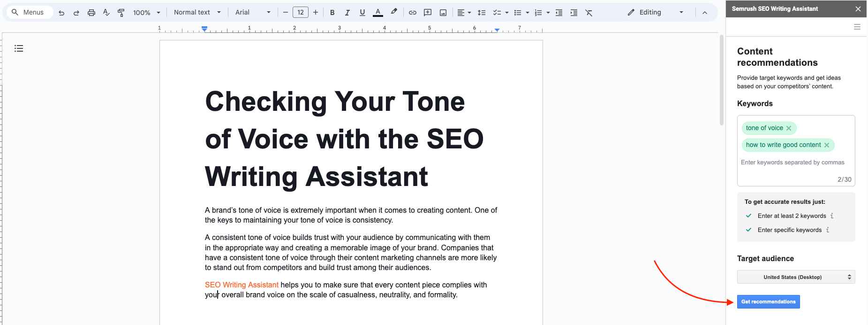This screenshot has width=868, height=325.
Task: Select the paint format tool
Action: pos(121,13)
